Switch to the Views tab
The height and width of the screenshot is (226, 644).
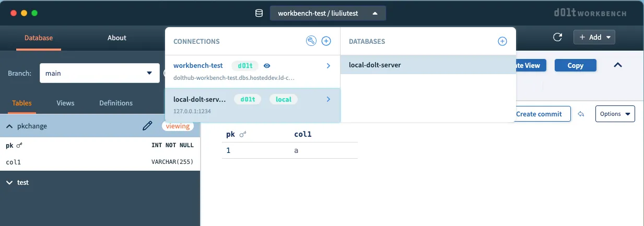coord(65,103)
